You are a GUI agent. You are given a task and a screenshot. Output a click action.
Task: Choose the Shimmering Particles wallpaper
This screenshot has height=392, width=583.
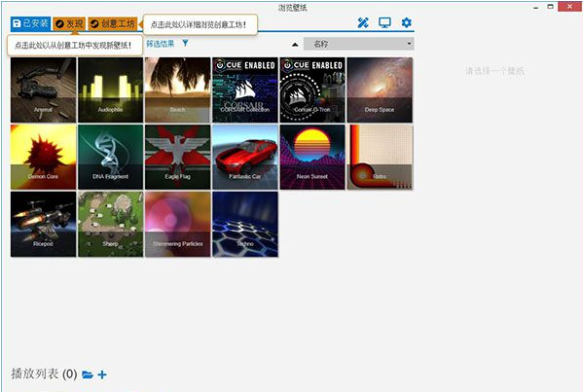click(x=178, y=224)
